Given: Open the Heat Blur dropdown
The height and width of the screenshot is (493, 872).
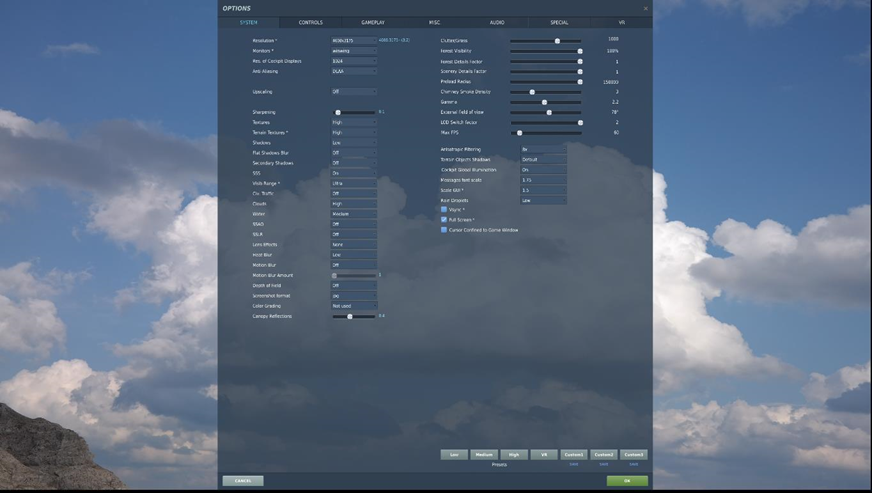Looking at the screenshot, I should (354, 255).
